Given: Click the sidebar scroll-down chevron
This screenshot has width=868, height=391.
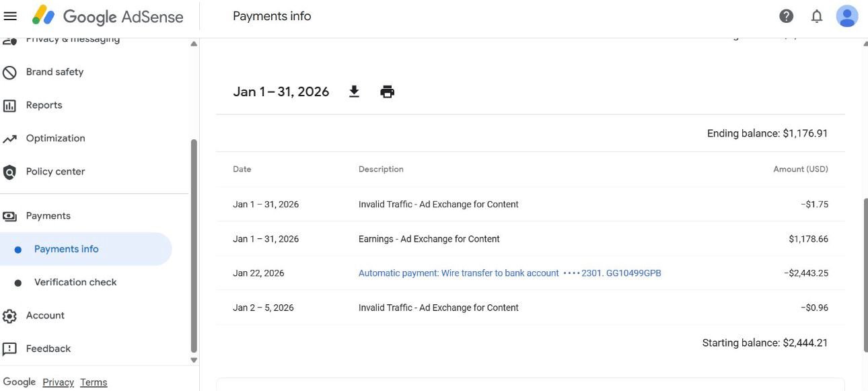Looking at the screenshot, I should point(193,360).
